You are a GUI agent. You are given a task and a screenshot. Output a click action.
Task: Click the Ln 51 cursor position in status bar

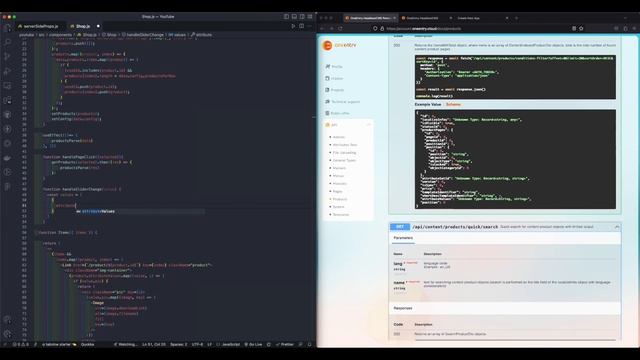154,344
